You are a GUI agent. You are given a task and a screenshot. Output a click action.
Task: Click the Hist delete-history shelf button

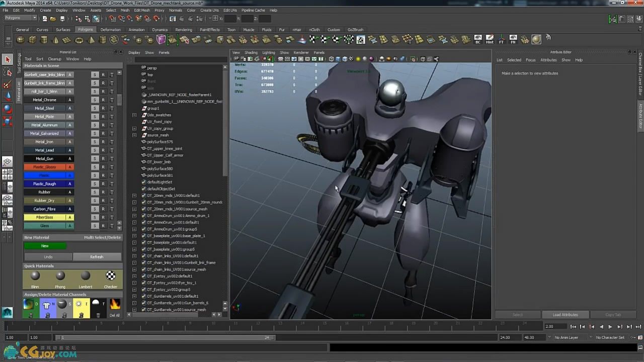point(490,39)
